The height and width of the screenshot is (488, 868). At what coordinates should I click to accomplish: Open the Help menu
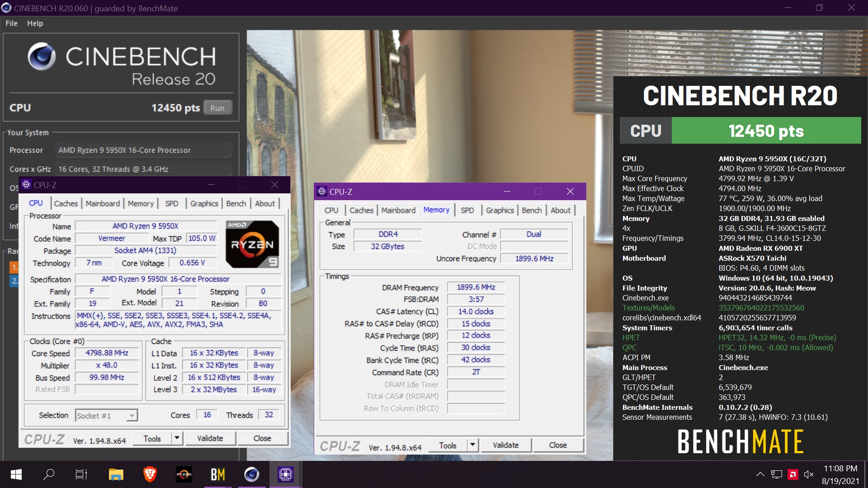pos(35,23)
